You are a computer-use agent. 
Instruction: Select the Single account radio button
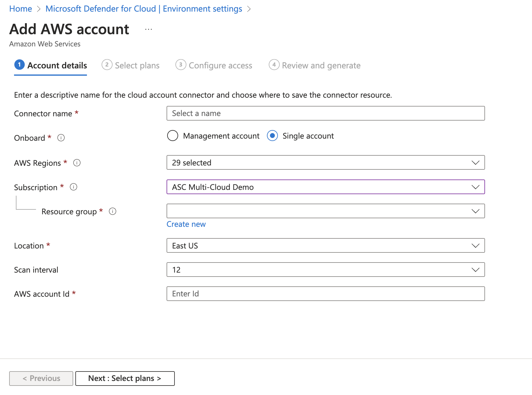273,136
